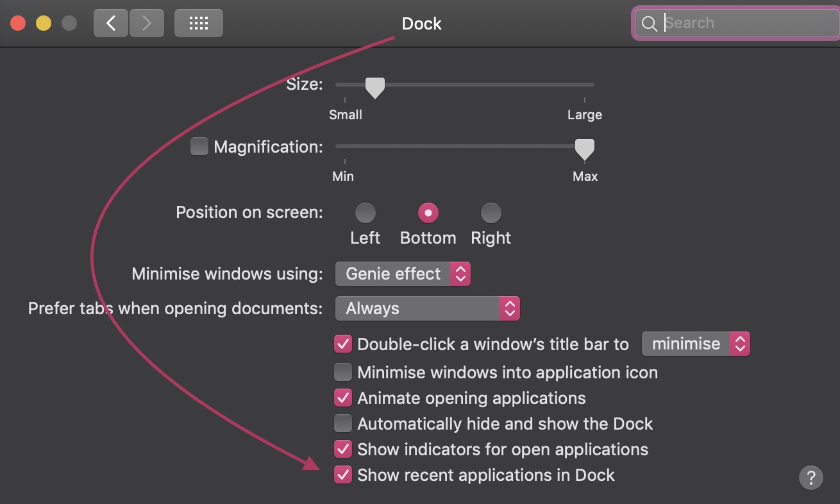Click the Min magnification label

click(x=343, y=176)
